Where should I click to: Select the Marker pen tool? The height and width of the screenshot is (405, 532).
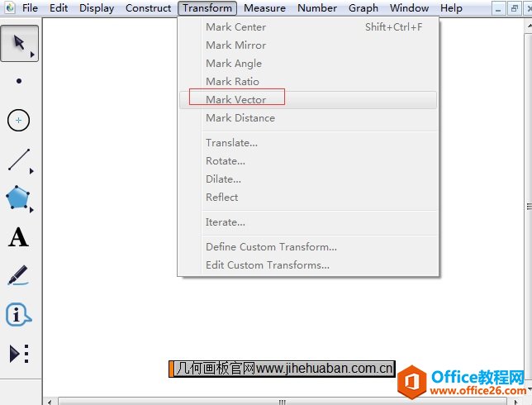17,275
